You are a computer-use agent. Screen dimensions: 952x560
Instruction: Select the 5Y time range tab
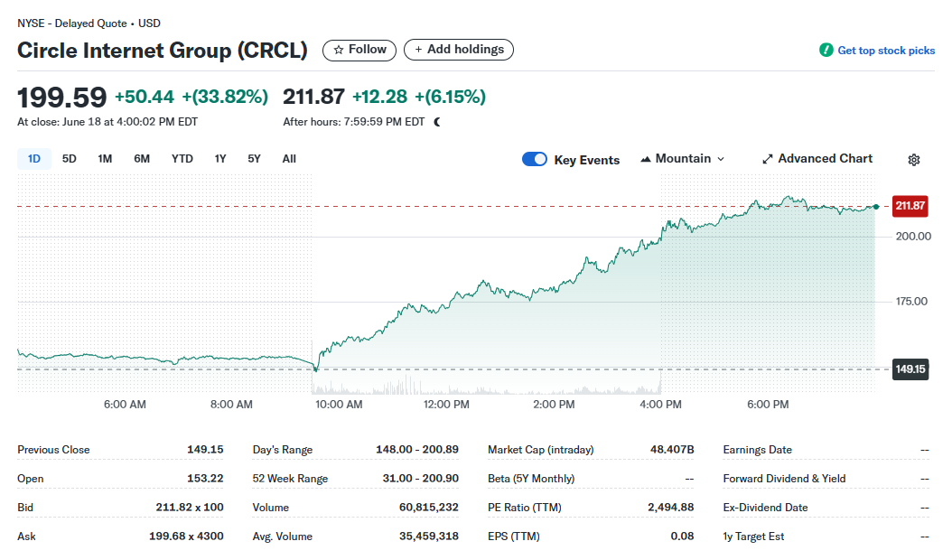pyautogui.click(x=254, y=159)
